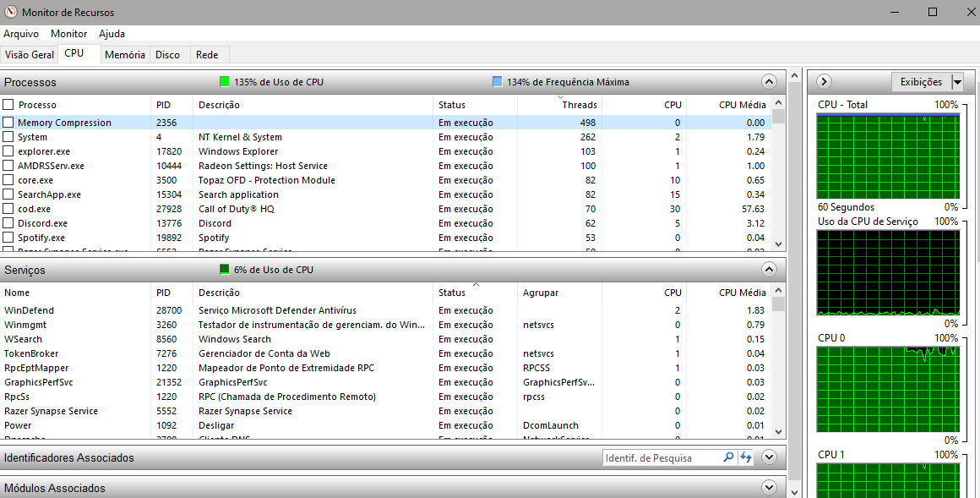
Task: Open the Exibições dropdown arrow
Action: point(957,82)
